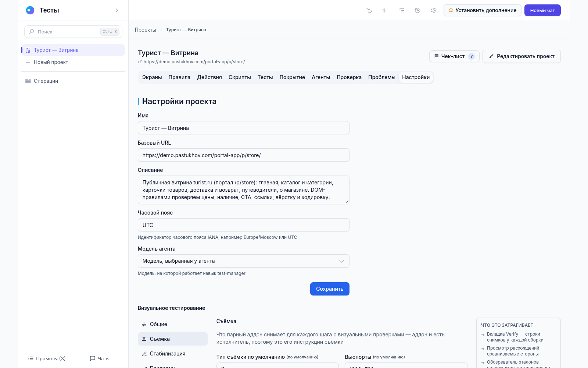Select the Турист — Витрина project in sidebar
Screen dimensions: 588x368
tap(73, 50)
